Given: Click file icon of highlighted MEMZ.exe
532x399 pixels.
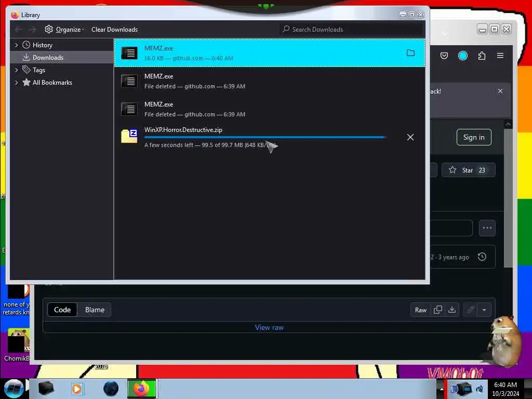Looking at the screenshot, I should pos(129,53).
